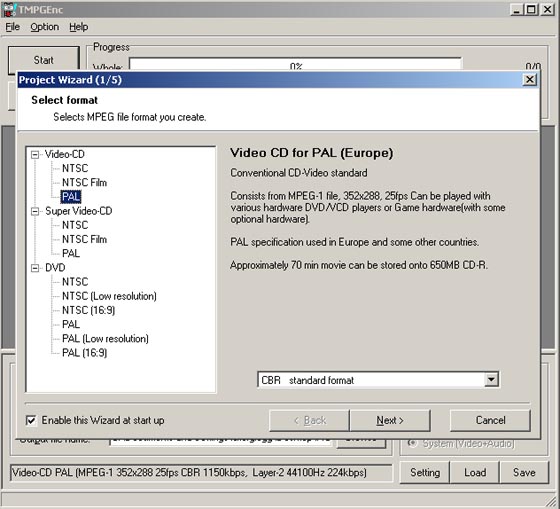Click the Video-CD PAL format summary field

201,473
